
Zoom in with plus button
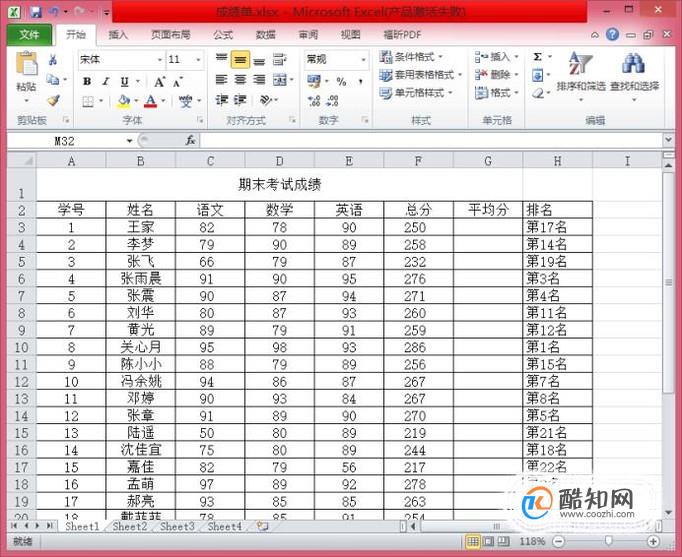point(652,541)
